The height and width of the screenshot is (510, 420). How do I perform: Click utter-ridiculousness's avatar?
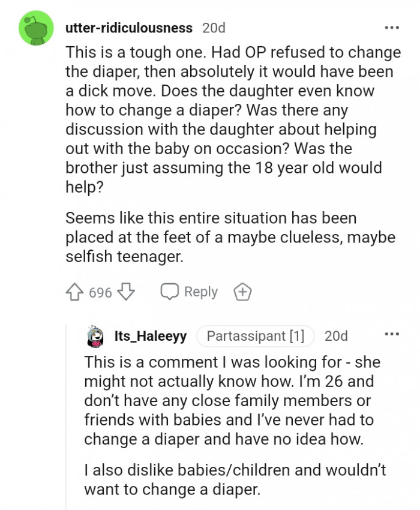click(35, 28)
